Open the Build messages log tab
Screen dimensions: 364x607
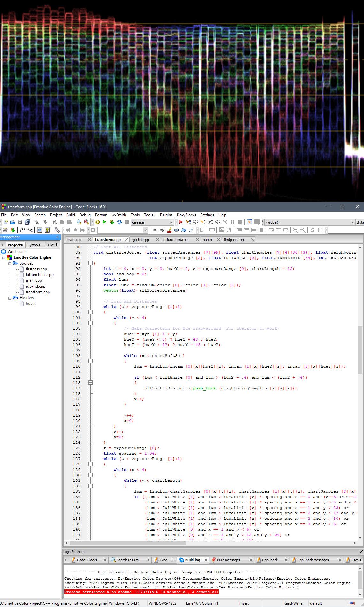(x=228, y=560)
